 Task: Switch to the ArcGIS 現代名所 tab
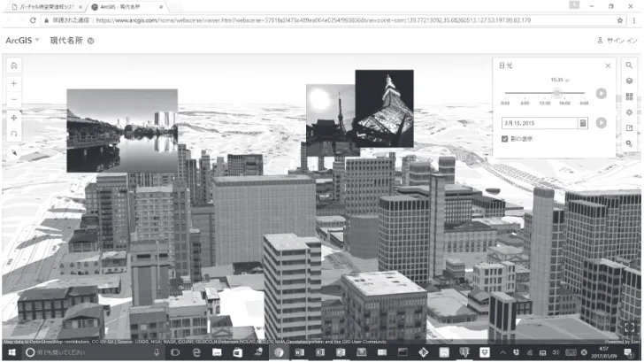126,7
